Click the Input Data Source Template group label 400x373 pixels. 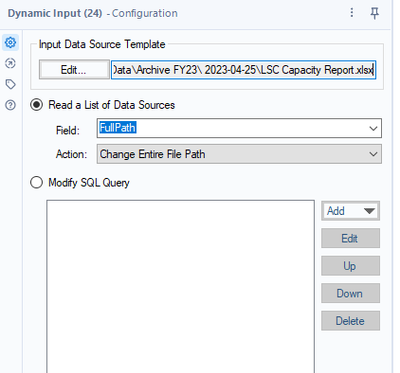click(102, 44)
